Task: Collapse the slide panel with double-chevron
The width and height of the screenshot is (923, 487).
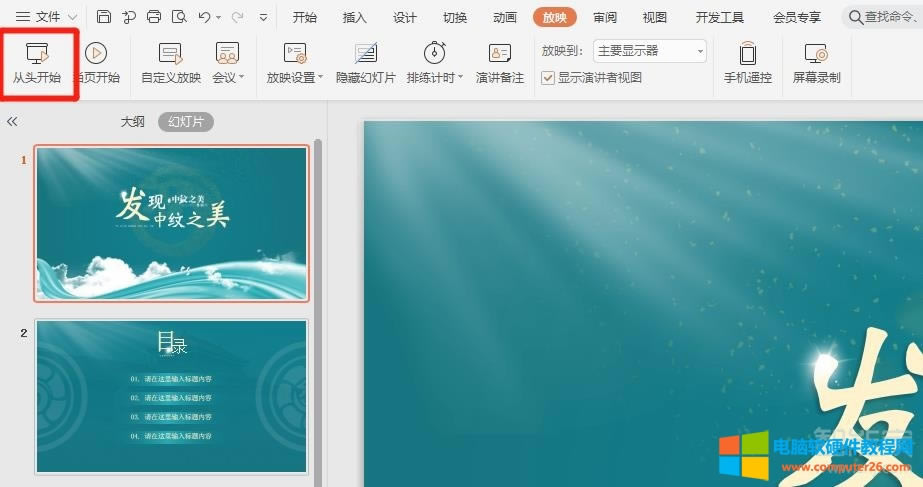Action: pos(12,121)
